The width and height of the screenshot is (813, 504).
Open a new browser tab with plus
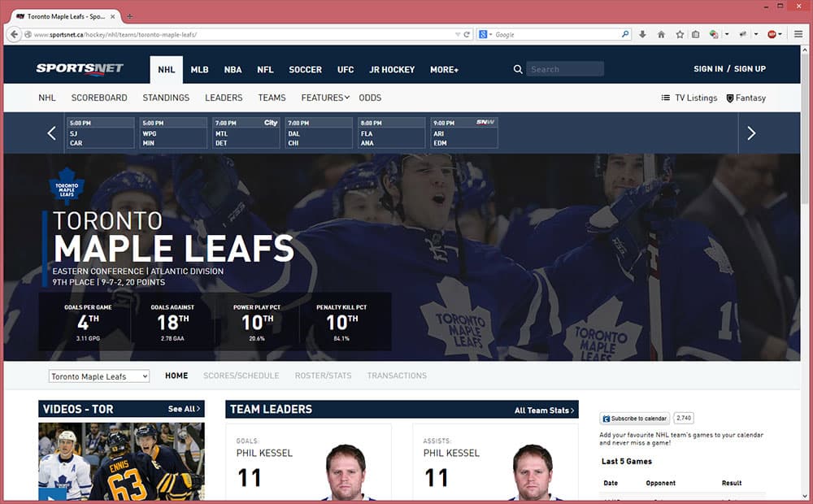click(129, 16)
